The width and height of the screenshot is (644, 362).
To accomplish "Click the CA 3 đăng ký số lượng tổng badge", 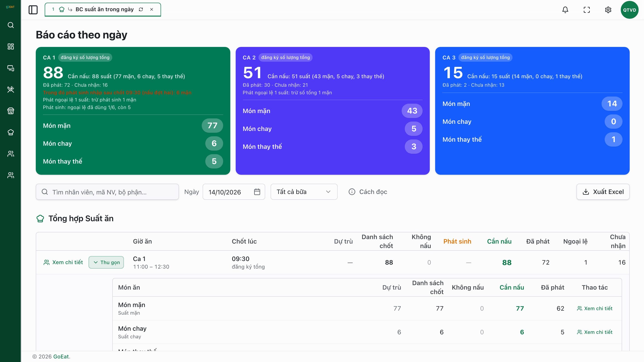I will (485, 57).
